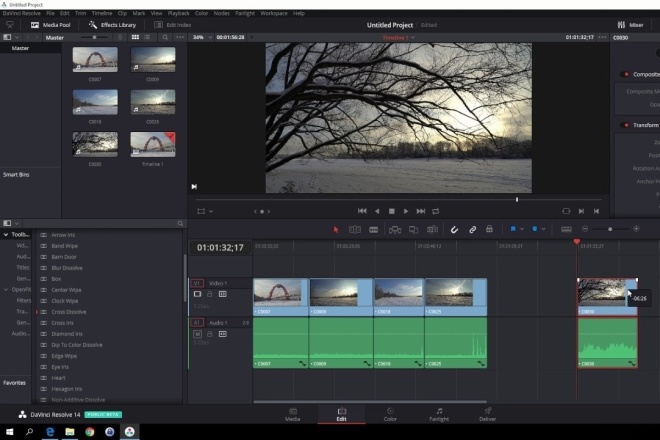Open the Fairlight menu
Screen dimensions: 660x440
245,13
